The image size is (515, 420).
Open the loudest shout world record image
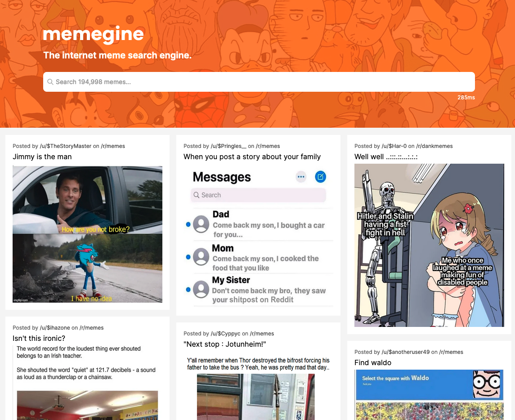pos(87,383)
